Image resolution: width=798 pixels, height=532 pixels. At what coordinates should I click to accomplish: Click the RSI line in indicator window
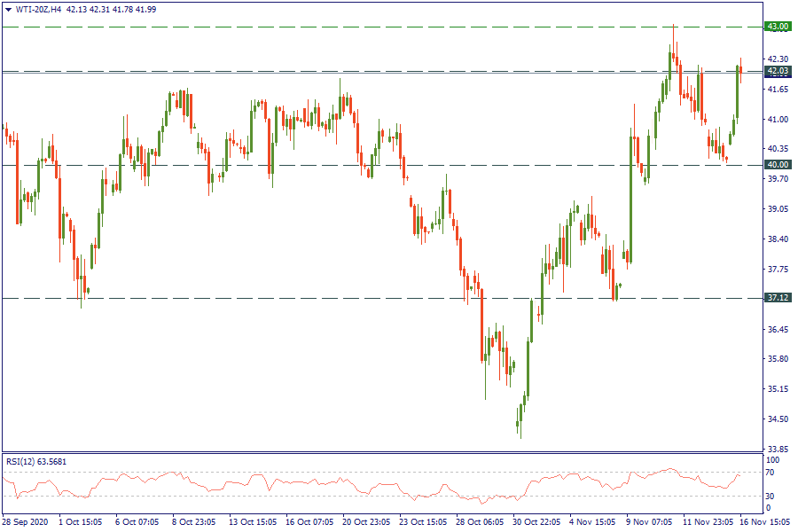point(266,482)
